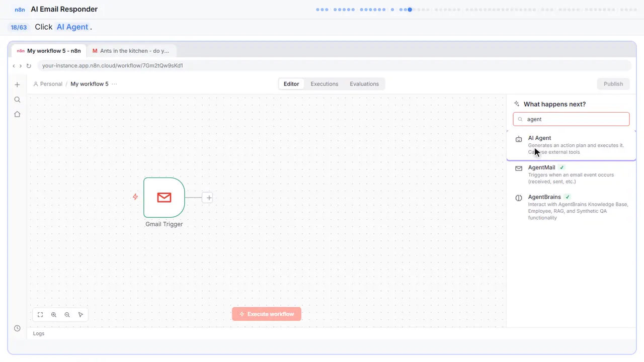The image size is (644, 362).
Task: Click the highlighted current-step progress dot
Action: 410,9
